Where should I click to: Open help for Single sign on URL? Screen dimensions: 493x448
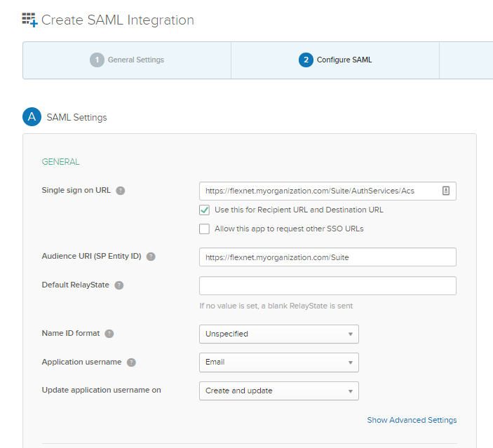pos(121,191)
